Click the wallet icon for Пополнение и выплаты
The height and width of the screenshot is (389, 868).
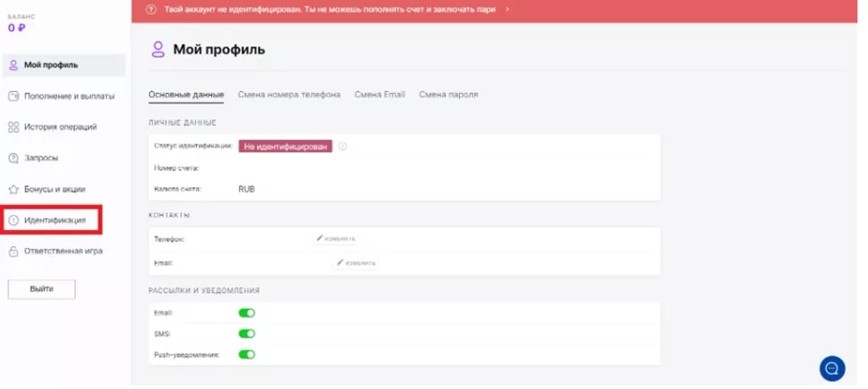(x=14, y=96)
